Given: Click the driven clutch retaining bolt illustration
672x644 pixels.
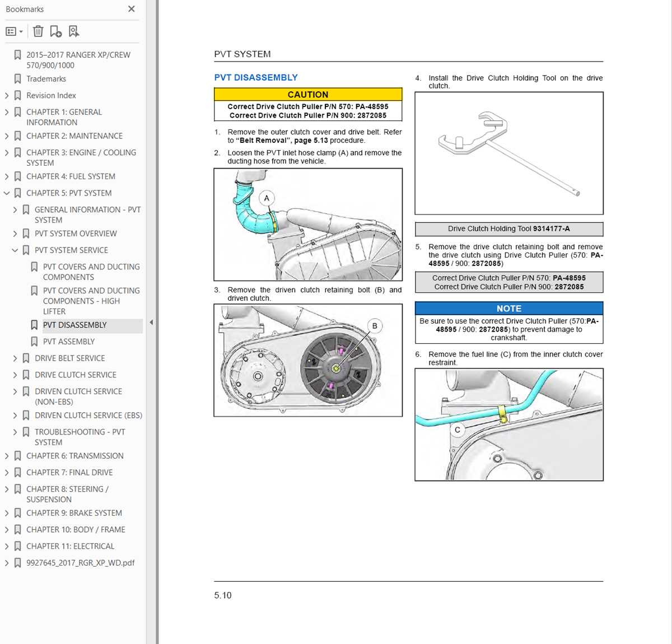Looking at the screenshot, I should pyautogui.click(x=308, y=360).
